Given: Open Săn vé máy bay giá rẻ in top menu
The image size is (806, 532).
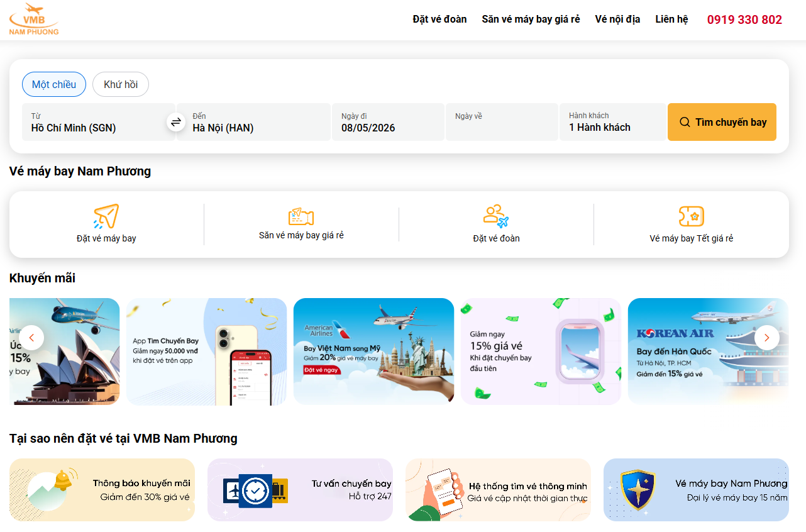Looking at the screenshot, I should pos(531,19).
